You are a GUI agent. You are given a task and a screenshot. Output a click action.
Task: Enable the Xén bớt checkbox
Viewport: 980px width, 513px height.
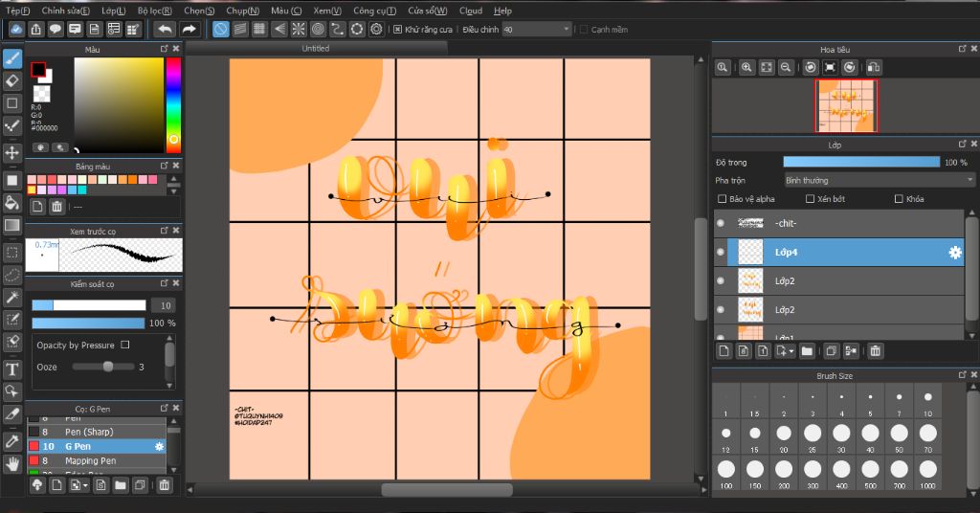tap(810, 199)
